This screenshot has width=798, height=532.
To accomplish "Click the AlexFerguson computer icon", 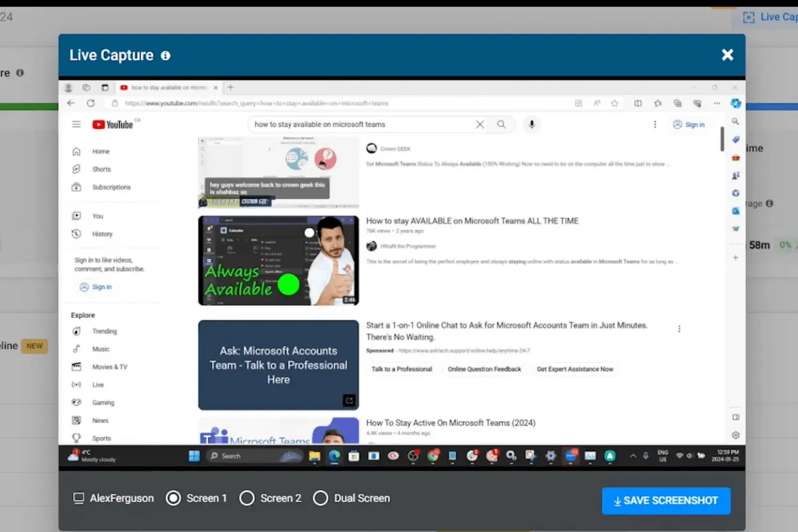I will click(79, 498).
